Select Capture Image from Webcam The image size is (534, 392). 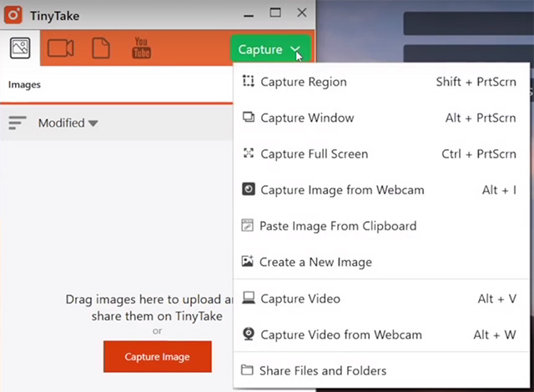click(381, 190)
